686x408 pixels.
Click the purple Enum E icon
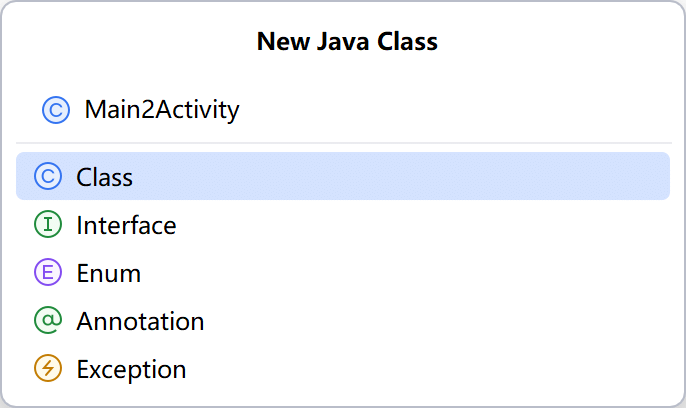[48, 273]
